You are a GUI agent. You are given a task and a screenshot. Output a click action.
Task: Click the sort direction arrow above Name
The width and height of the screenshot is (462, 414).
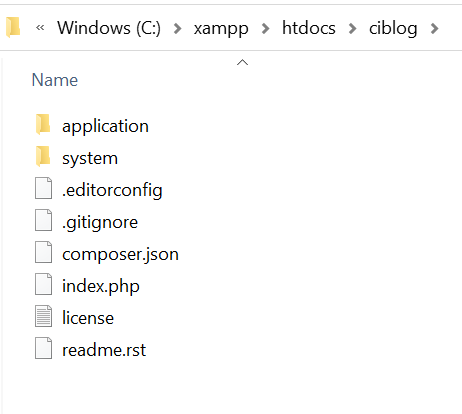pyautogui.click(x=242, y=62)
